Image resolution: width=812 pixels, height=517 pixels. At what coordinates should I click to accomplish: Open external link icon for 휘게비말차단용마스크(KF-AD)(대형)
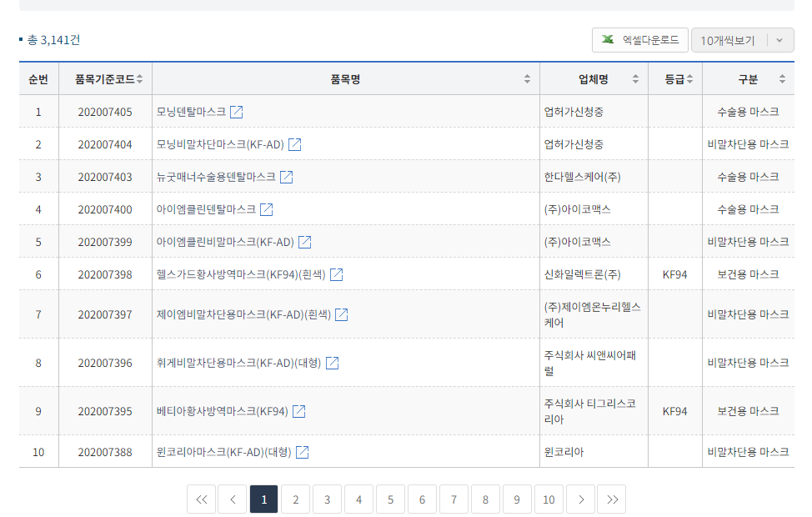[x=333, y=363]
